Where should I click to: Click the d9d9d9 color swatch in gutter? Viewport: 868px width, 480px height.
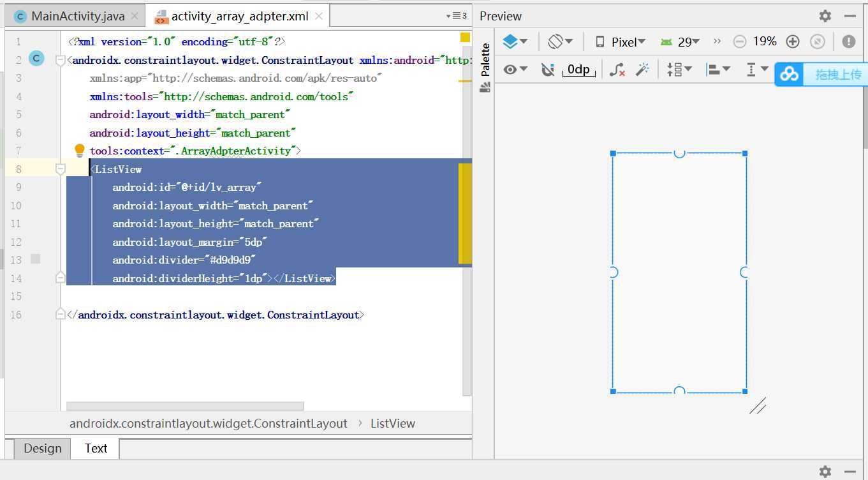point(36,259)
